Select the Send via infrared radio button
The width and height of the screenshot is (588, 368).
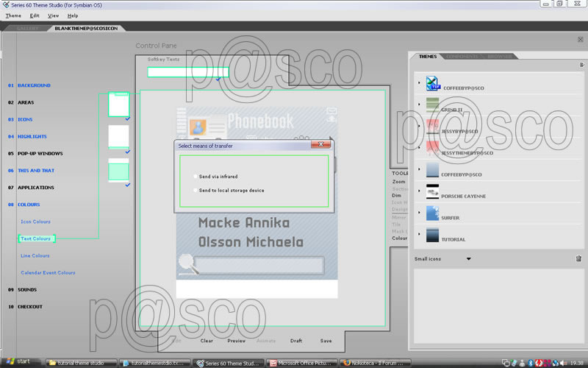coord(196,176)
